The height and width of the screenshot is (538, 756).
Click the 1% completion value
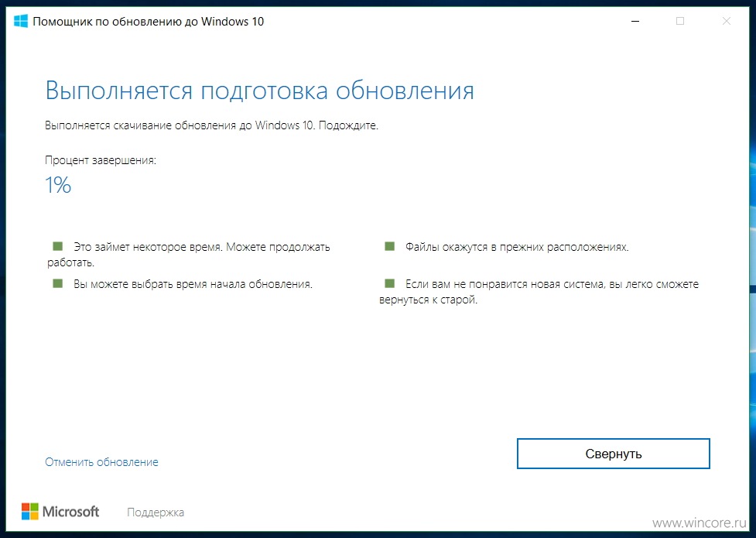(58, 185)
